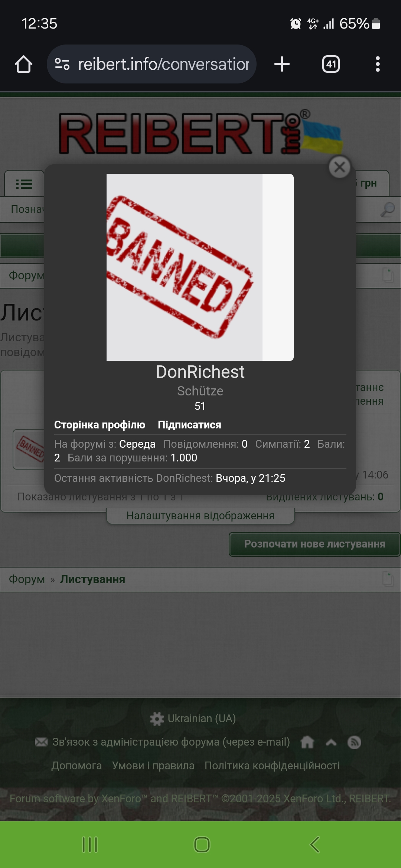Tap the footer scroll-to-top arrow icon
The height and width of the screenshot is (868, 401).
331,742
